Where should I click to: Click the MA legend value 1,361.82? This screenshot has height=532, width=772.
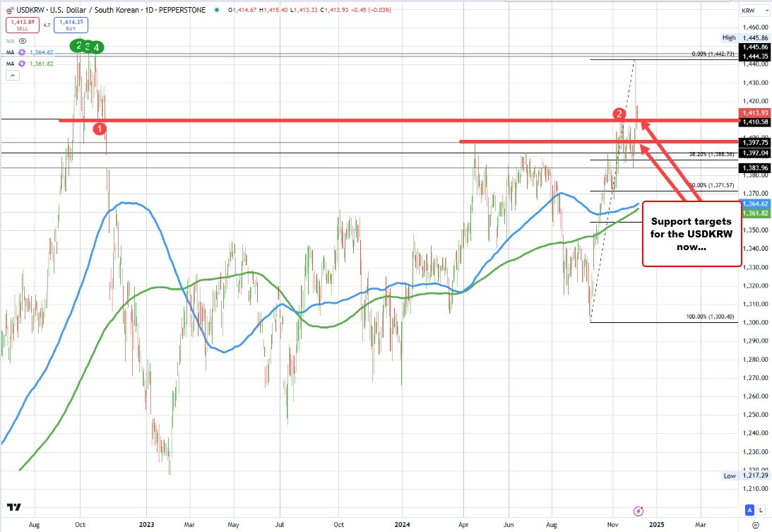point(42,64)
